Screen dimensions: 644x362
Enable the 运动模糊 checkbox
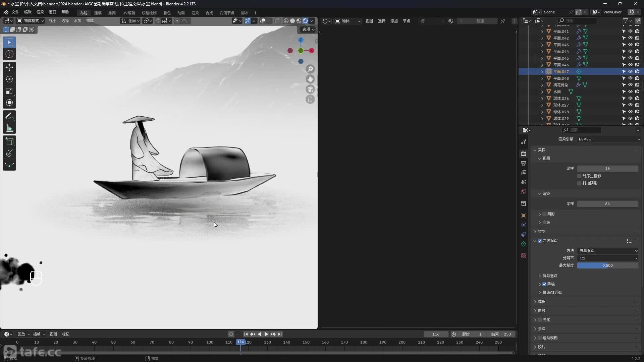(x=540, y=338)
